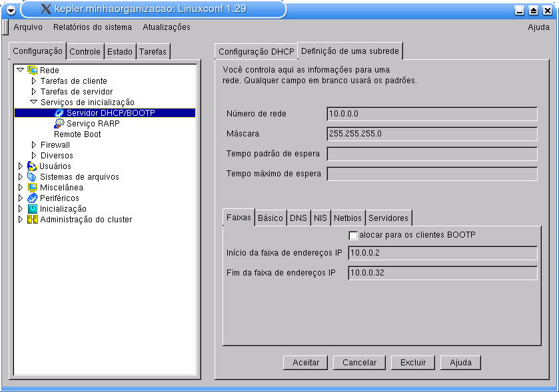The height and width of the screenshot is (392, 559).
Task: Open the Ajuda menu
Action: pos(538,27)
